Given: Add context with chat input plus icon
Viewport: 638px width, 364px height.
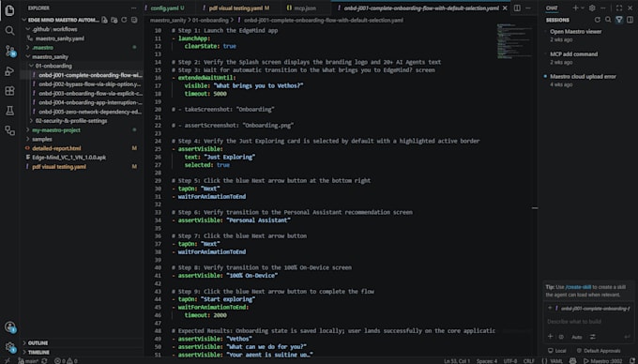Looking at the screenshot, I should coord(550,337).
